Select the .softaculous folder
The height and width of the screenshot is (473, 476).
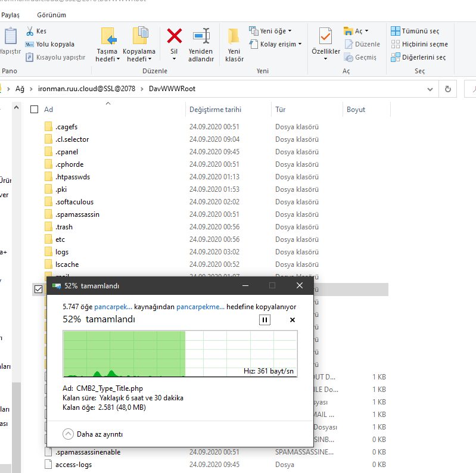tap(74, 202)
